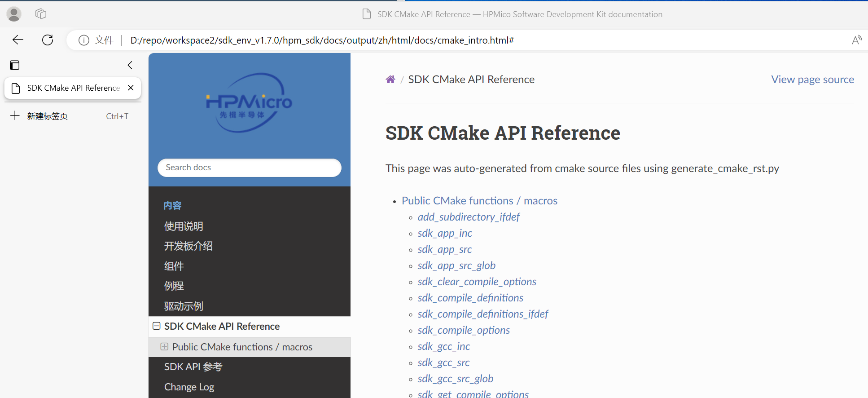Screen dimensions: 868x398
Task: Reload the page with refresh icon
Action: [x=48, y=40]
